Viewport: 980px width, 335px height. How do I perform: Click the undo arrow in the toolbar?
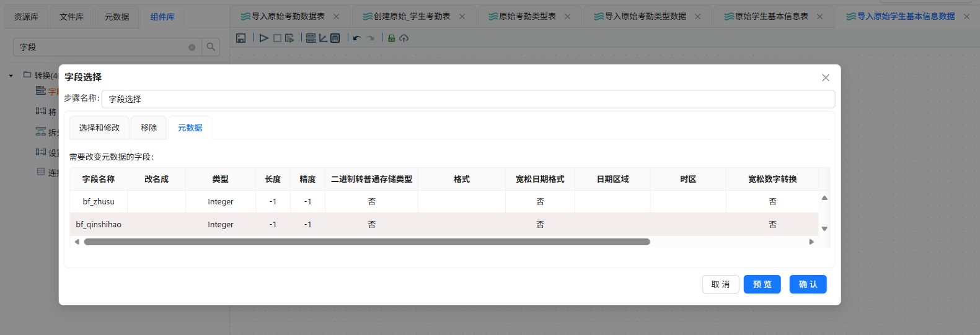(x=356, y=38)
